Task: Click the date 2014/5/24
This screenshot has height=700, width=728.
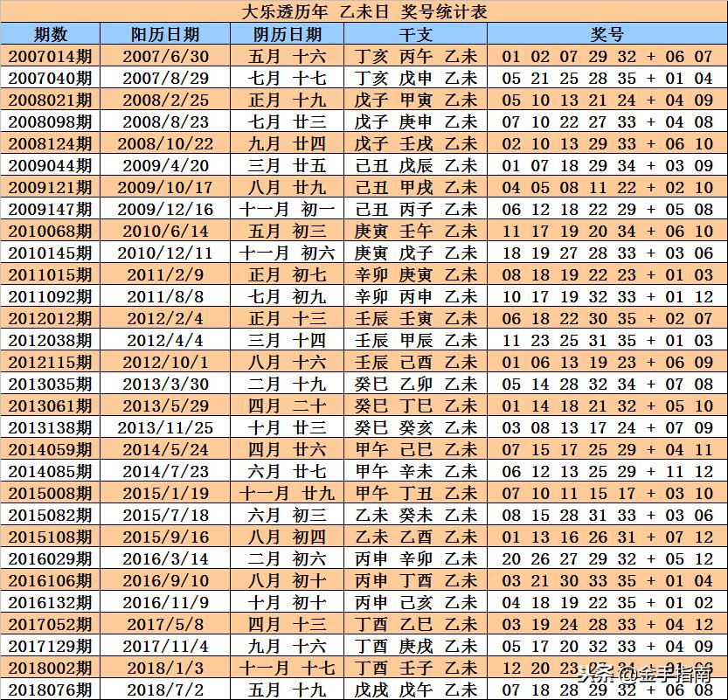Action: click(x=165, y=449)
